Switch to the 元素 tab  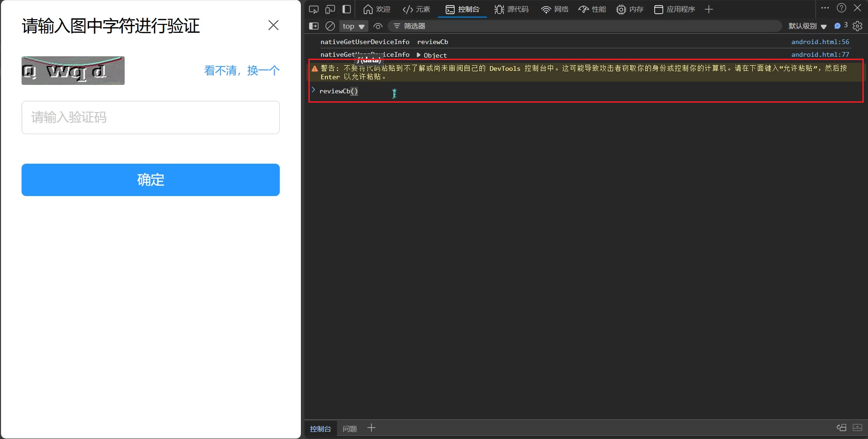[416, 9]
